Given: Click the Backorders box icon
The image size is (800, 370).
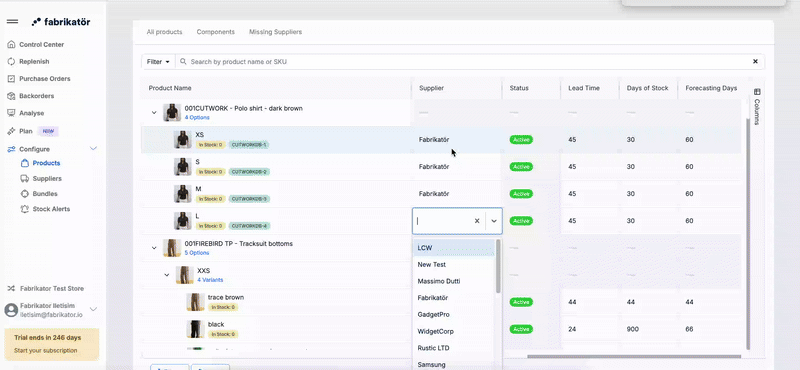Looking at the screenshot, I should [11, 96].
